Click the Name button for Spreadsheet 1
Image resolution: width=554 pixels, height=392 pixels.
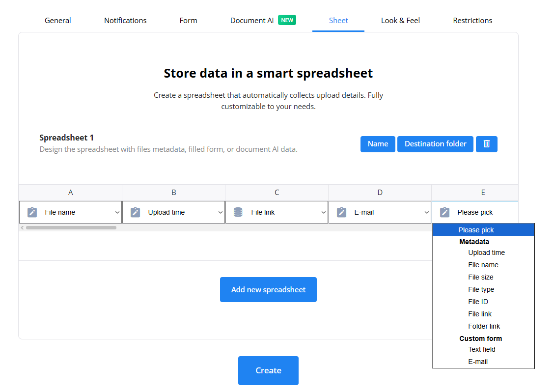coord(378,144)
